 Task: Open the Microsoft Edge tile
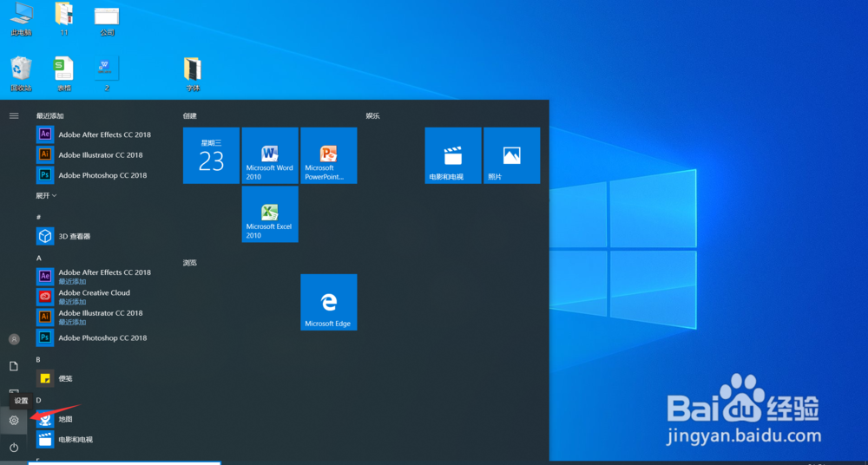329,302
